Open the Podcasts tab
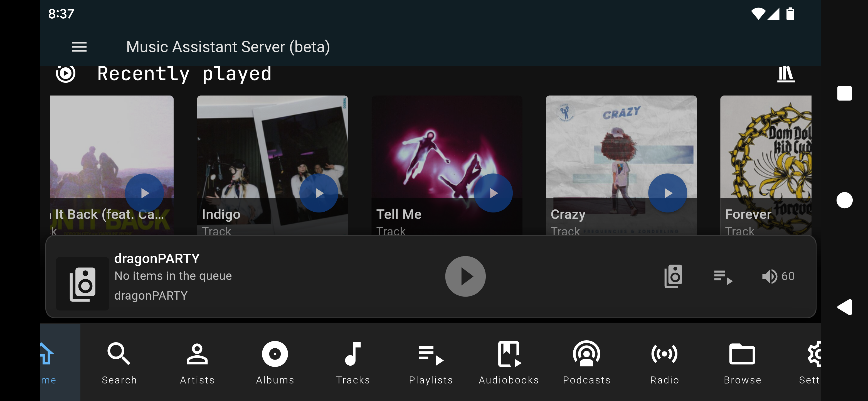 (586, 363)
